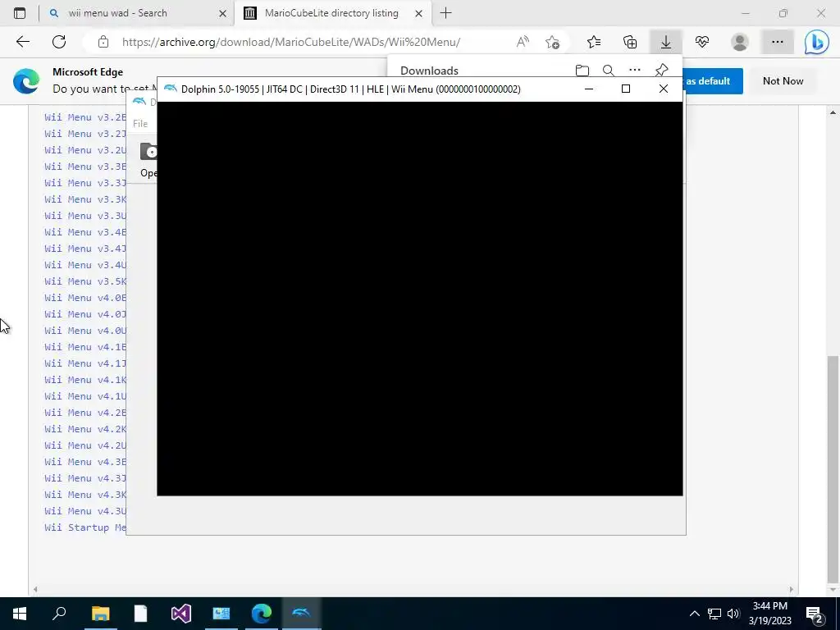The height and width of the screenshot is (630, 840).
Task: Open the Bing sidebar button
Action: coord(816,42)
